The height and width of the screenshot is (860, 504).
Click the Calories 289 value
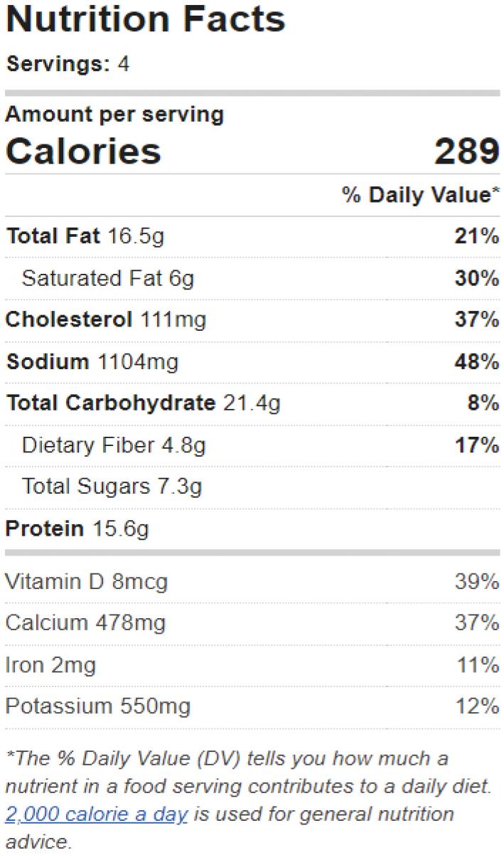tap(467, 152)
